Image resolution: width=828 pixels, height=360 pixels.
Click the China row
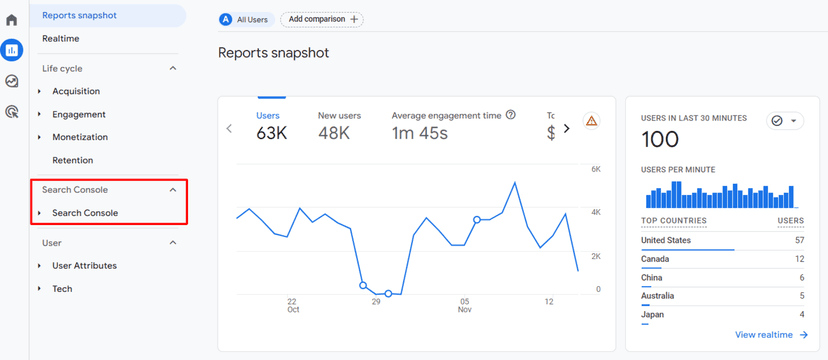tap(722, 278)
